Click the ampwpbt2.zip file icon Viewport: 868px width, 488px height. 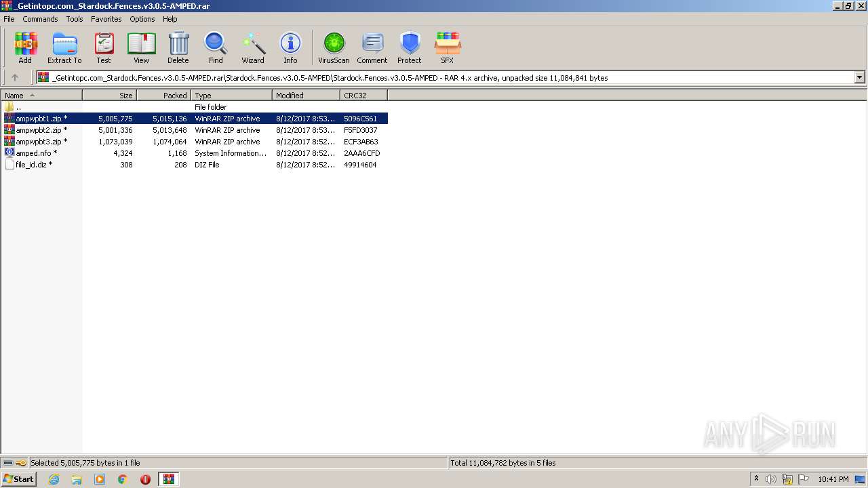[x=9, y=130]
